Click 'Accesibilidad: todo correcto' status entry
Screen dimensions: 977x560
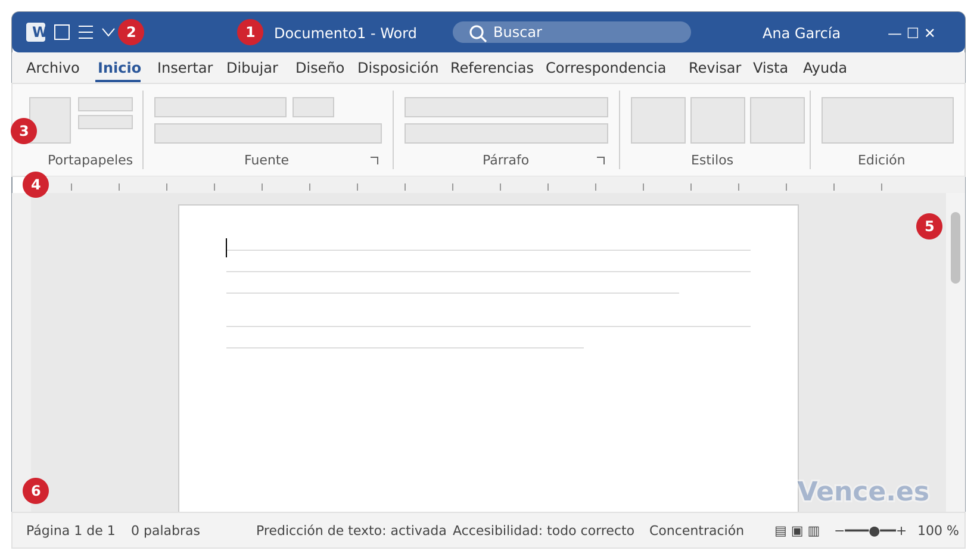[543, 531]
